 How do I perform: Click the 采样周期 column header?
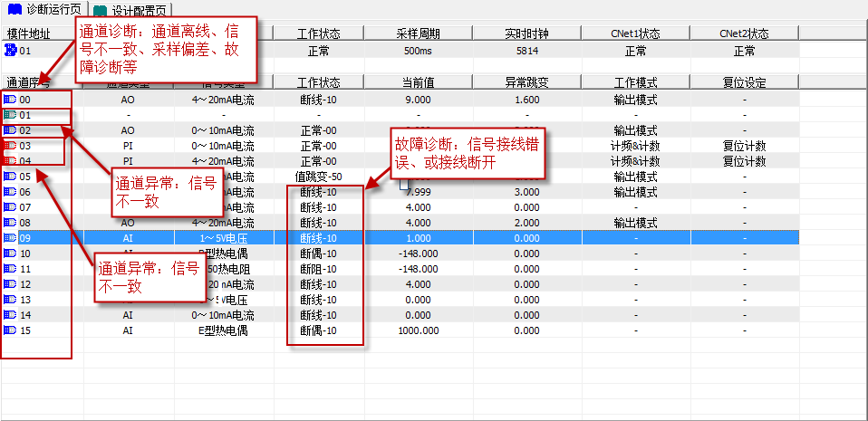tap(418, 33)
